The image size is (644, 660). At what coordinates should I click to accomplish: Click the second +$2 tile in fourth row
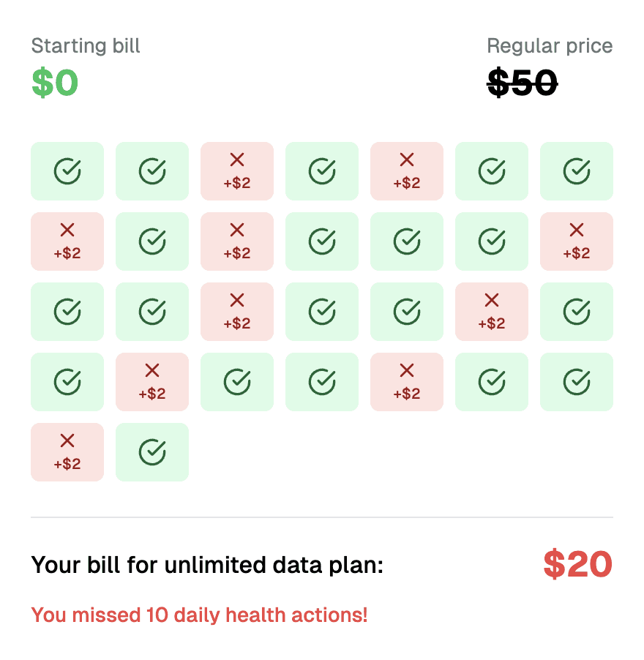[x=407, y=382]
